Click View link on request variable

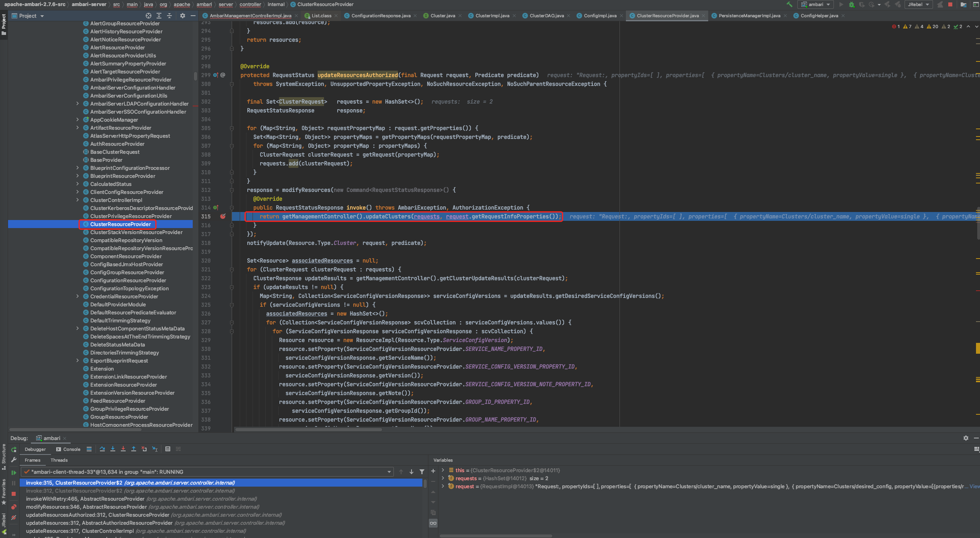coord(974,486)
